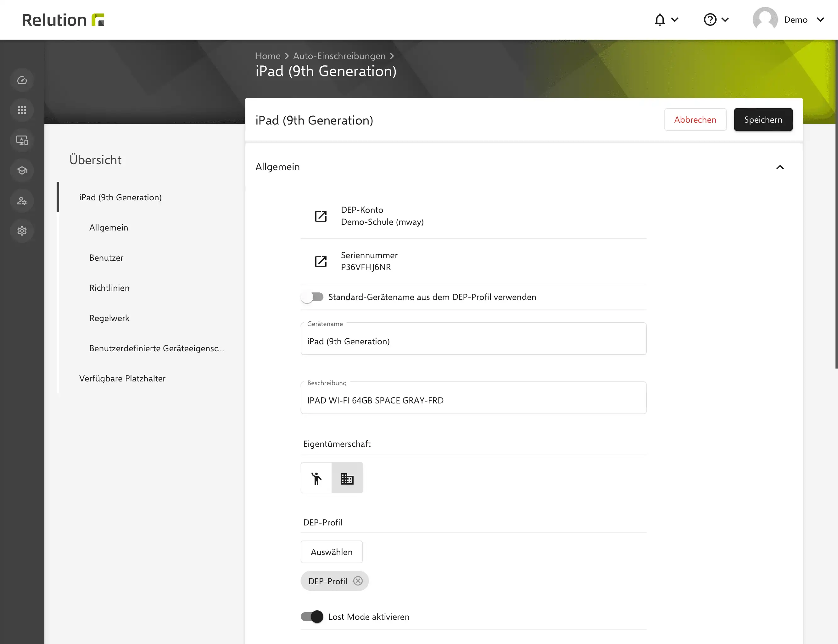Jump to Benutzerdefinierte Geräteeigenschaften in overview
Viewport: 838px width, 644px height.
pyautogui.click(x=156, y=348)
